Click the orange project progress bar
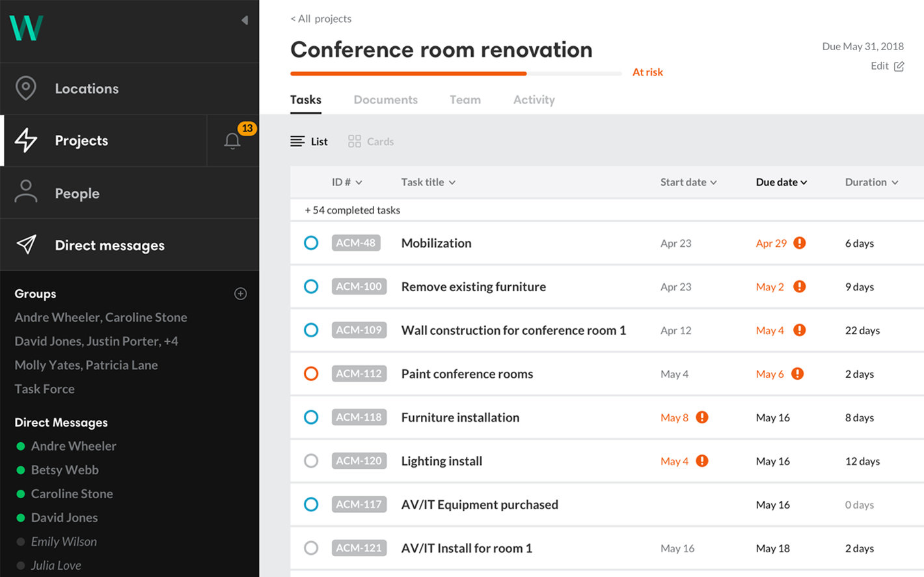This screenshot has width=924, height=577. 408,74
